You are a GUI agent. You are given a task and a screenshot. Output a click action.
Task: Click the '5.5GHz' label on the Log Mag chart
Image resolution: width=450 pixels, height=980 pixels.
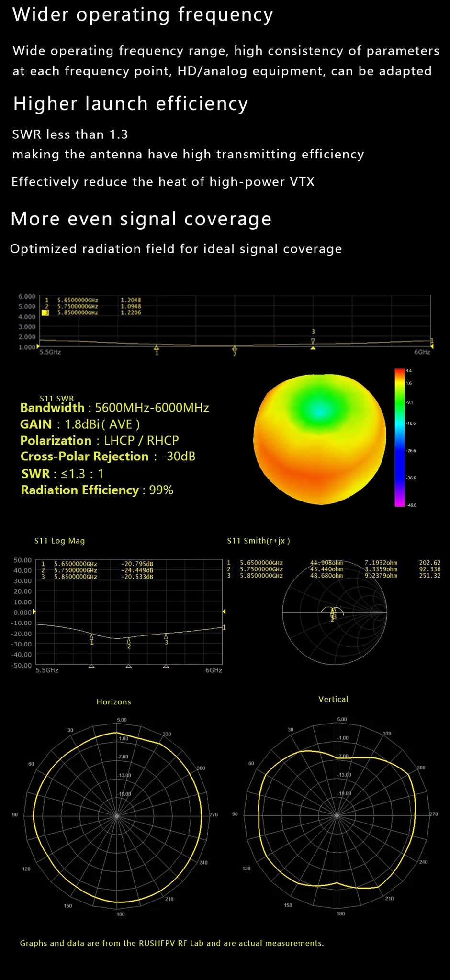[47, 670]
